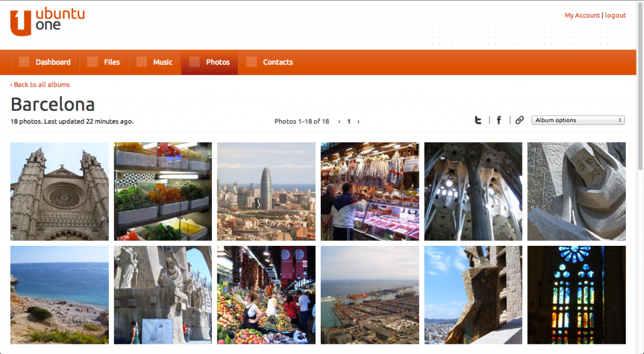Image resolution: width=644 pixels, height=354 pixels.
Task: Open the My Account link
Action: (582, 15)
